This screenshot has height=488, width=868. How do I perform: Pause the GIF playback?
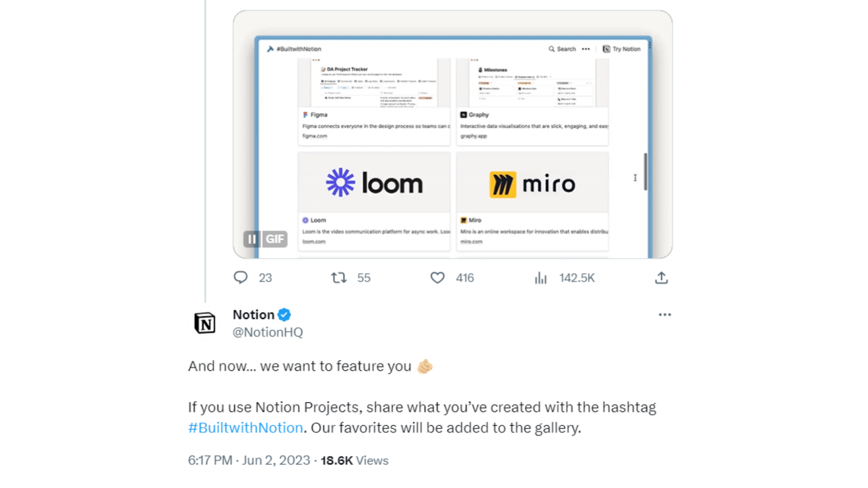(252, 239)
